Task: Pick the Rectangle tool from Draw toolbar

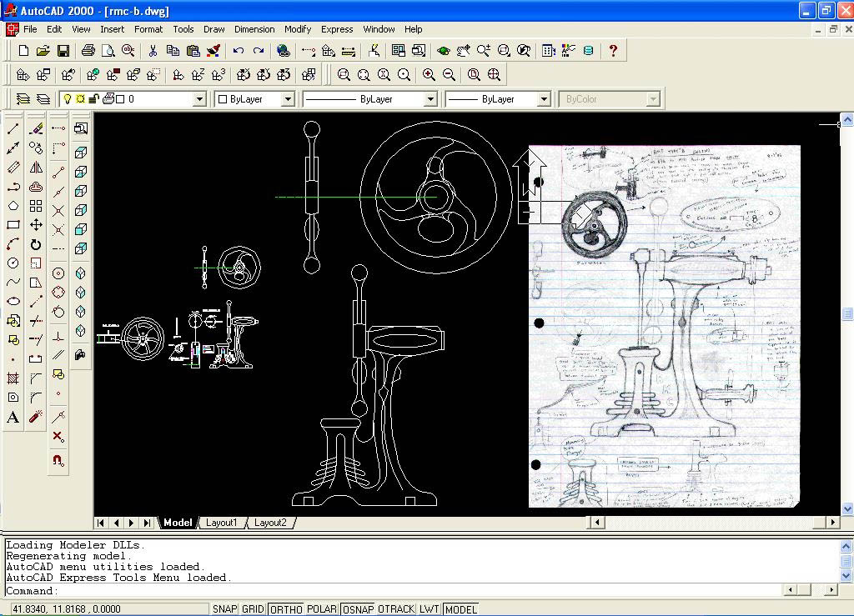Action: pyautogui.click(x=12, y=223)
